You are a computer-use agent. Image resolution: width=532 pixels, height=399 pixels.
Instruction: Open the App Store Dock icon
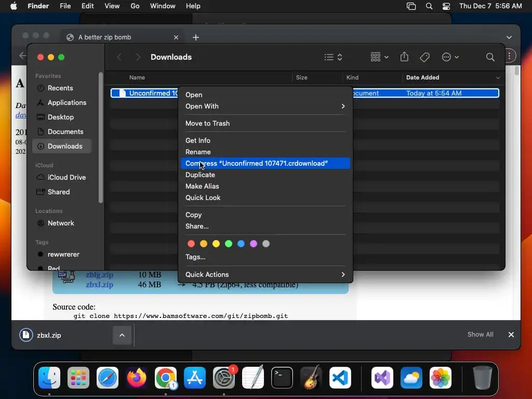[195, 378]
